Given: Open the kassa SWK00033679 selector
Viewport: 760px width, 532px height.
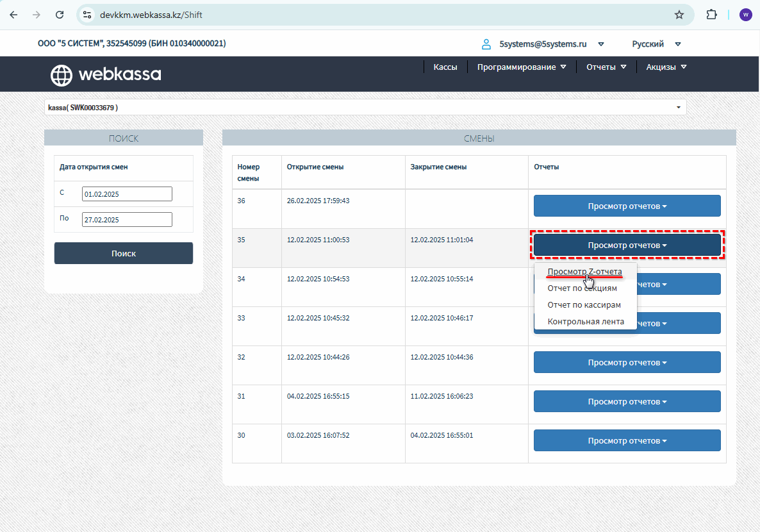Looking at the screenshot, I should point(365,108).
